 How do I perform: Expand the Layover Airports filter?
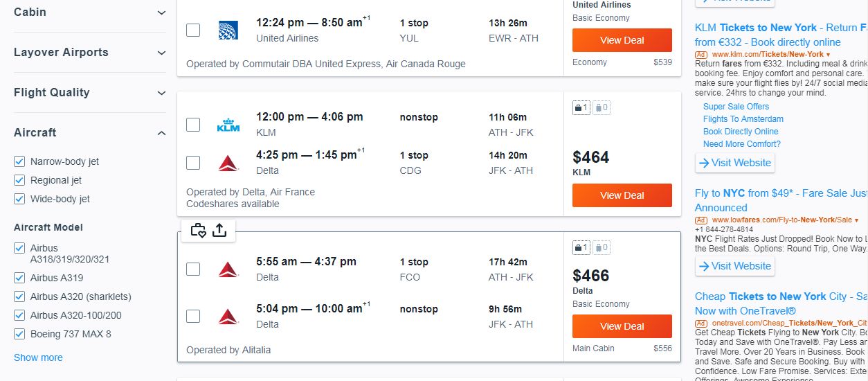[x=90, y=53]
